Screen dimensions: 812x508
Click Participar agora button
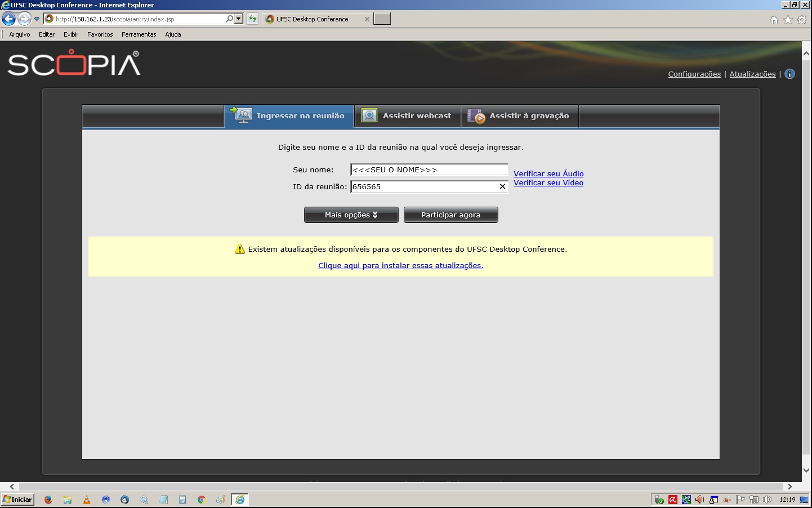click(x=450, y=215)
